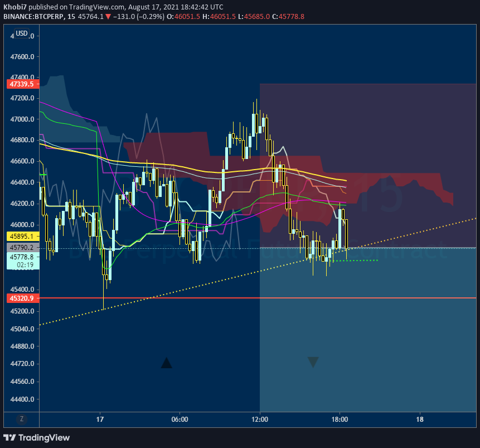The image size is (480, 448).
Task: Click the yellow 45895.1 price label
Action: coord(23,236)
